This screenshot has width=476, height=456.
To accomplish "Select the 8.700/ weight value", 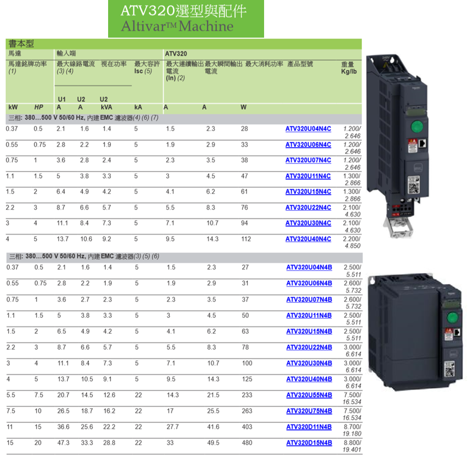I will click(352, 427).
